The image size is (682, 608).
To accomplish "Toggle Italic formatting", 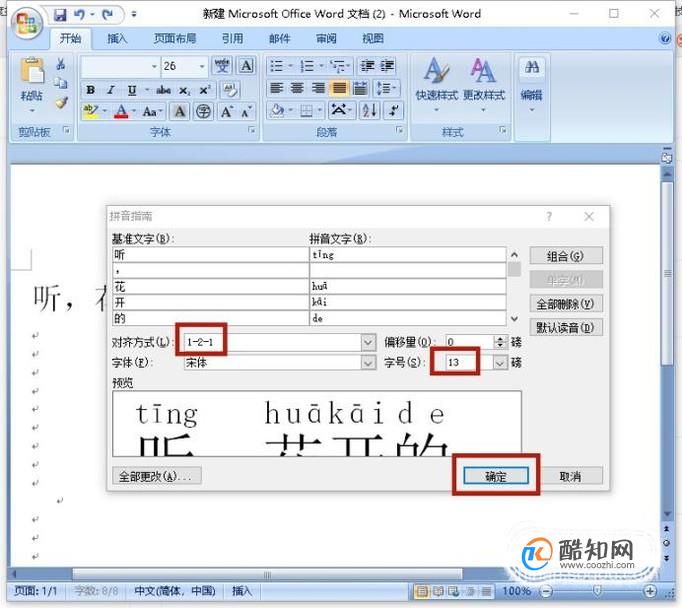I will pos(111,90).
